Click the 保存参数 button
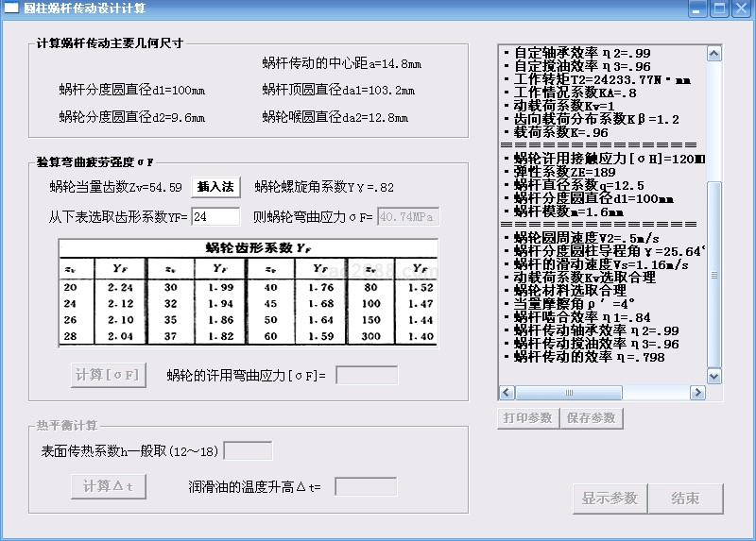 [591, 418]
